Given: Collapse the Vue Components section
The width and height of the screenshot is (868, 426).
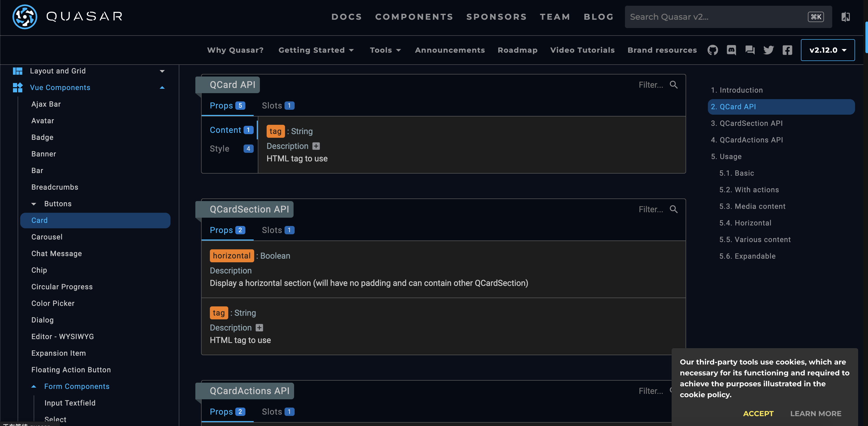Looking at the screenshot, I should (162, 88).
